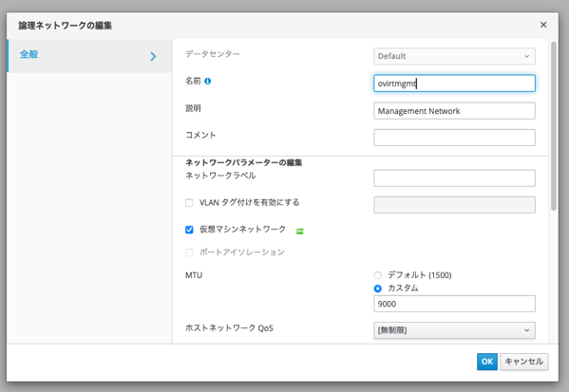Click the green VM network icon
Screen dimensions: 569x392
[300, 231]
